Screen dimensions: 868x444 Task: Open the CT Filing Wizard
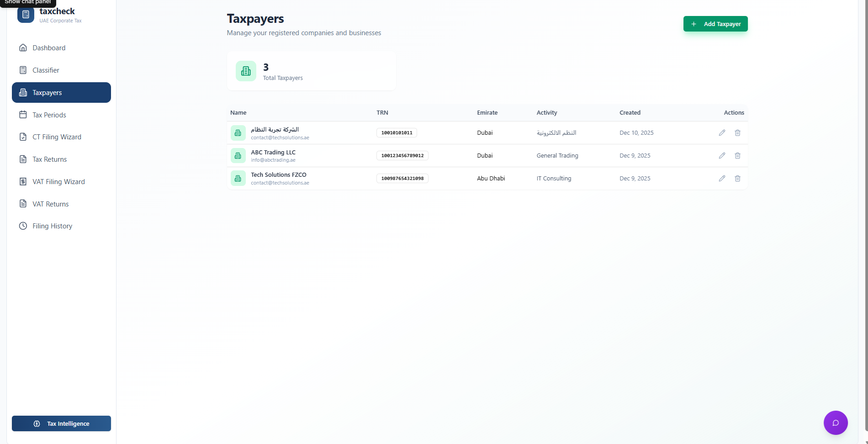point(56,137)
